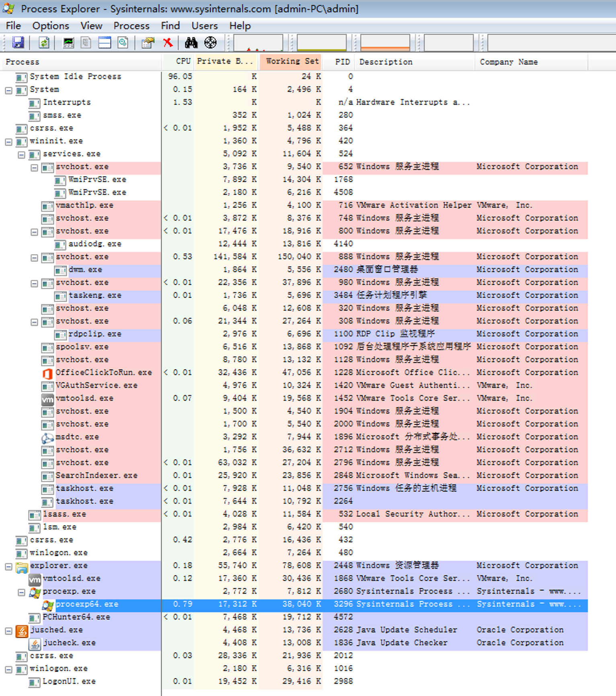Click the LogonUI.exe process icon
This screenshot has width=616, height=696.
coord(35,682)
